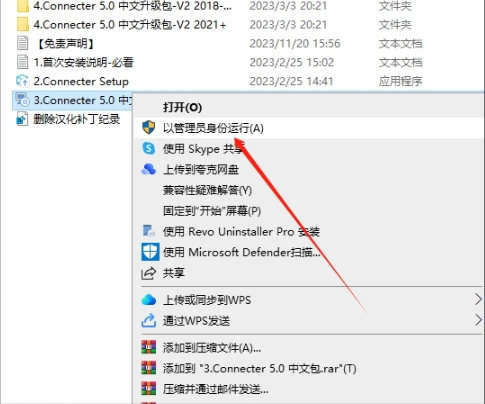Click the WinRAR icon beside 添加到压缩文件(A)

pos(148,348)
